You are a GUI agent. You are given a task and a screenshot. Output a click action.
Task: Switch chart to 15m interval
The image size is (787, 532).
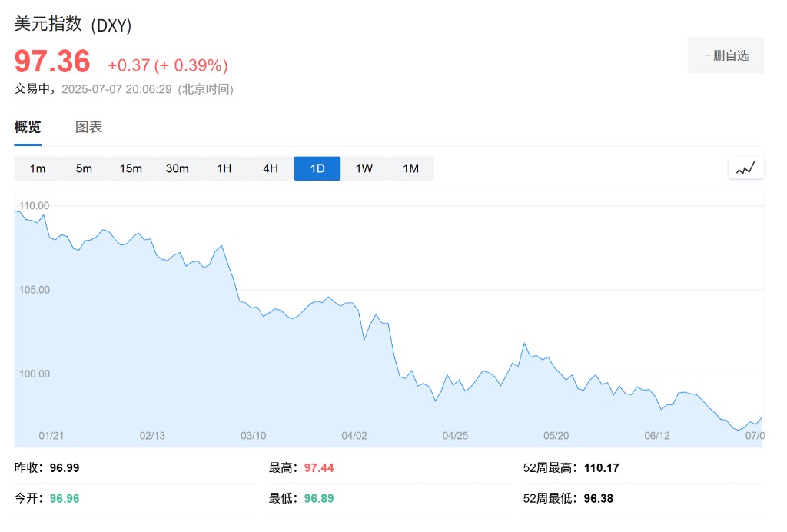click(131, 168)
